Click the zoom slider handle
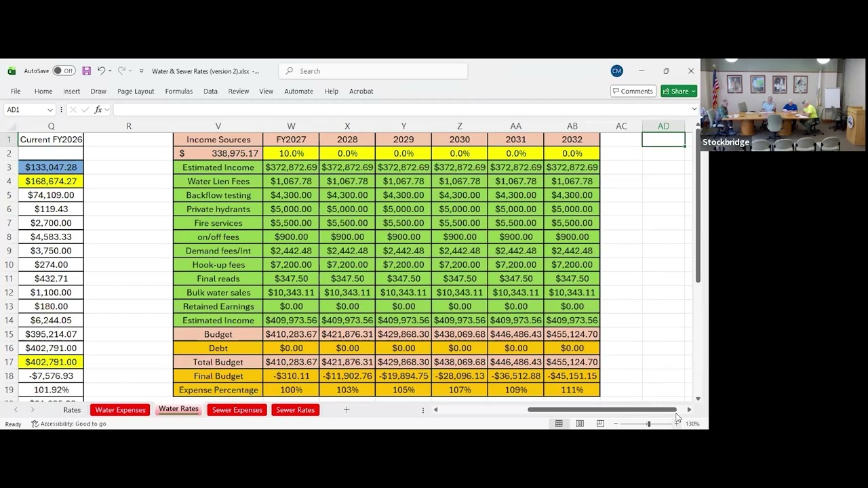 coord(648,424)
